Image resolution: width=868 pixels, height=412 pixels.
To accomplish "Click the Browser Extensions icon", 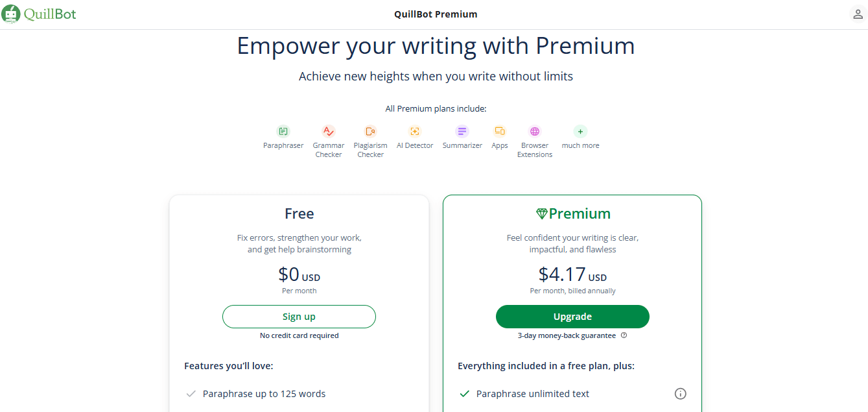I will [x=534, y=131].
